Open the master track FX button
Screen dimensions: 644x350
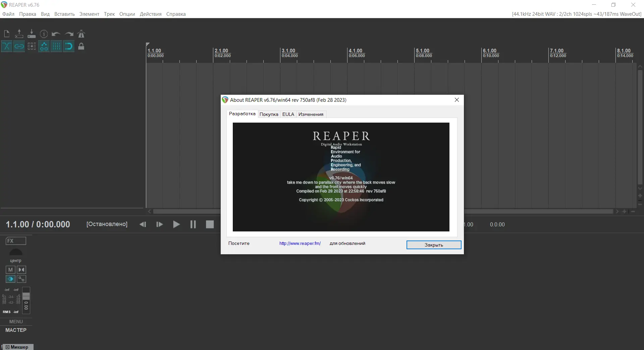(16, 241)
